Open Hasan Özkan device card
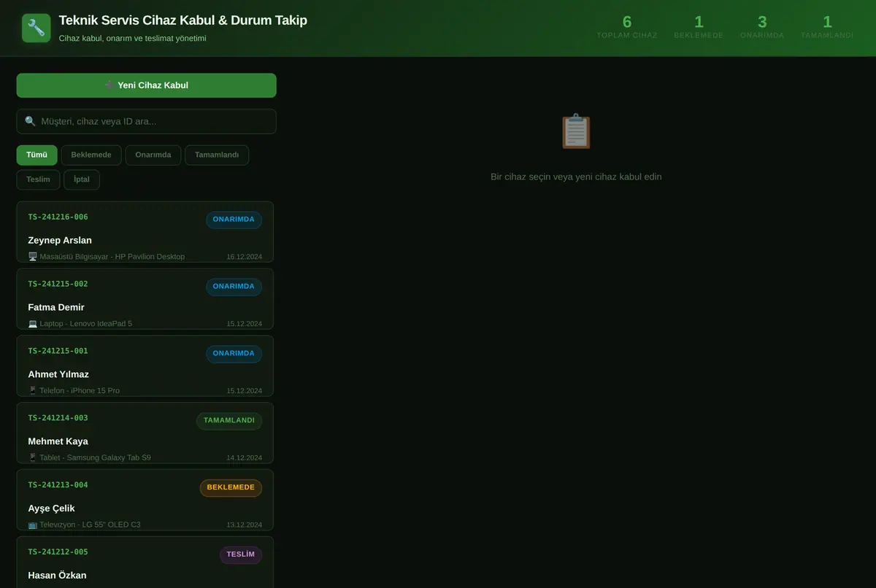This screenshot has height=588, width=876. pos(145,562)
